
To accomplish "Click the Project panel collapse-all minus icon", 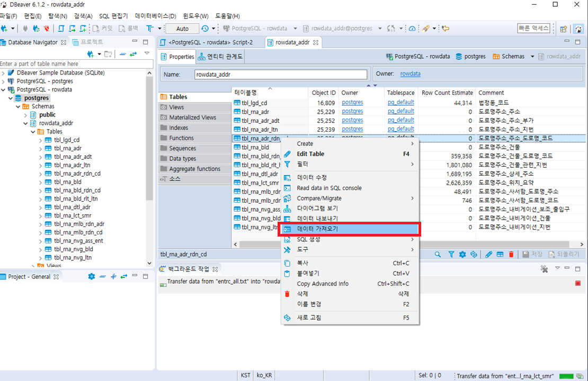I will click(x=102, y=276).
